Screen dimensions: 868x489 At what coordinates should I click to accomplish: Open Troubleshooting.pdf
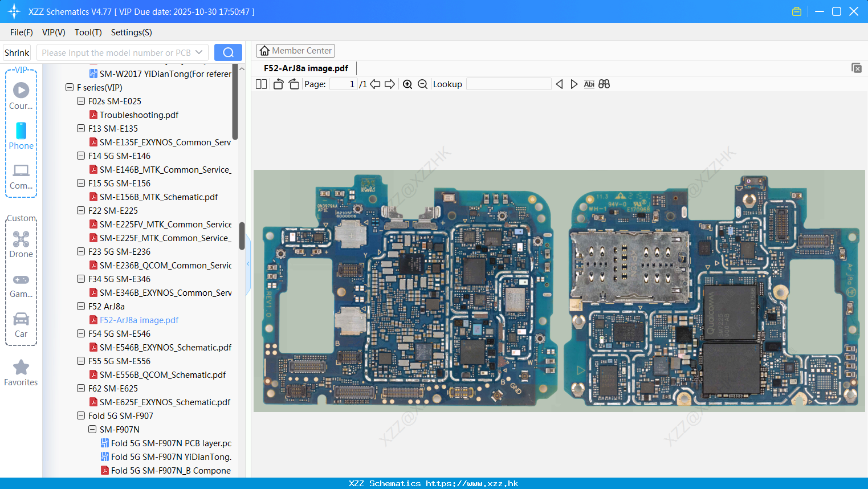pos(139,115)
